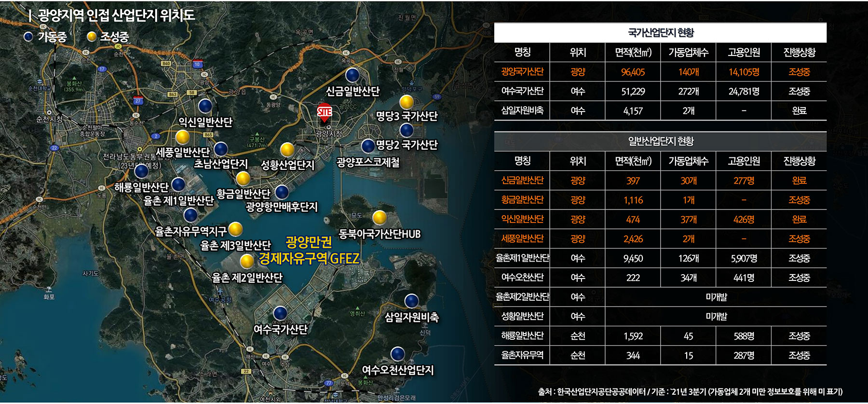The image size is (868, 404).
Task: Pick the yellow marker above 율촌 제2일반산단 label
Action: (x=247, y=261)
